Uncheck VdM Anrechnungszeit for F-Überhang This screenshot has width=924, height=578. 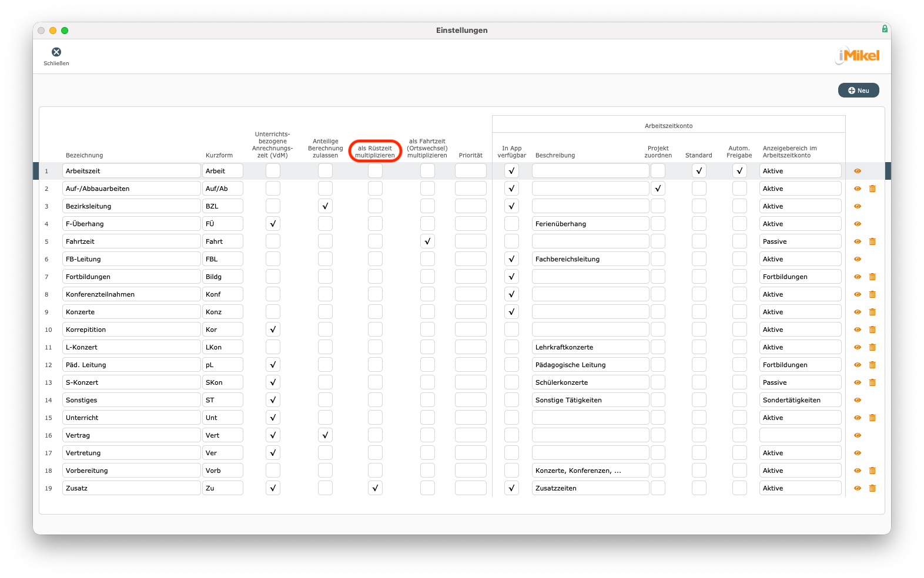tap(273, 224)
